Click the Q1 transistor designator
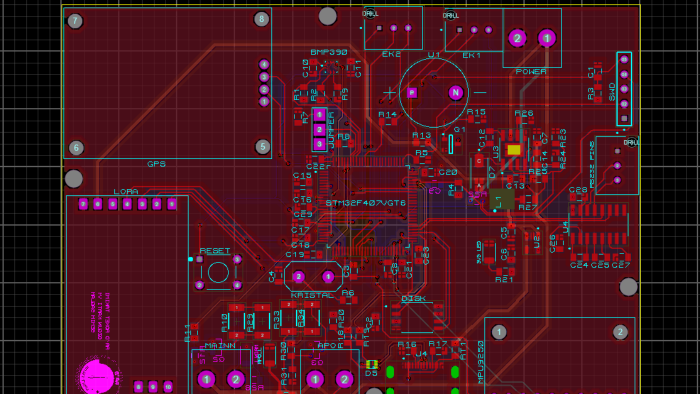700x394 pixels. click(x=460, y=129)
